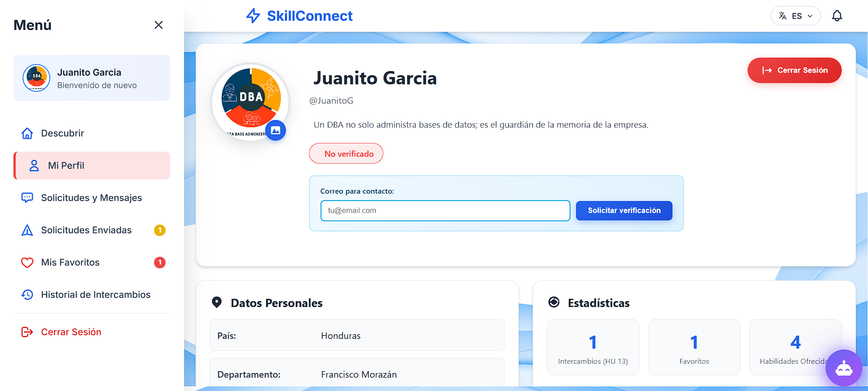Click Cerrar Sesión in the sidebar
Screen dimensions: 868x391
pyautogui.click(x=92, y=332)
